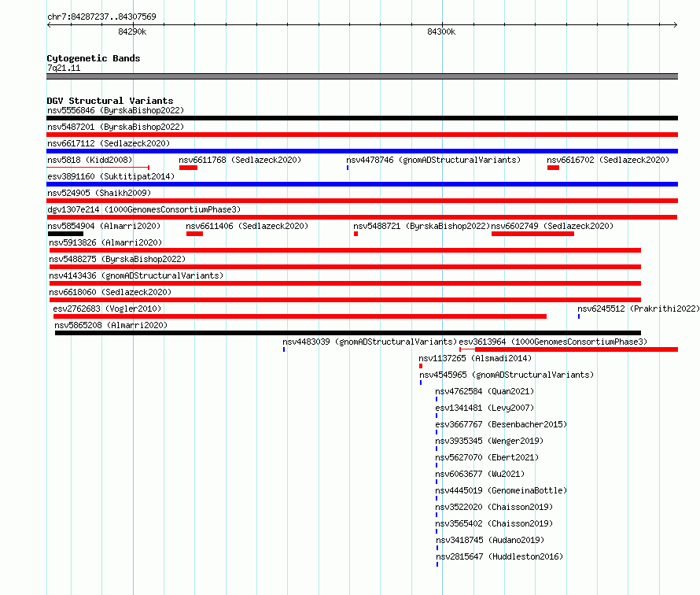700x595 pixels.
Task: Click the DGV Structural Variants track title
Action: point(110,101)
